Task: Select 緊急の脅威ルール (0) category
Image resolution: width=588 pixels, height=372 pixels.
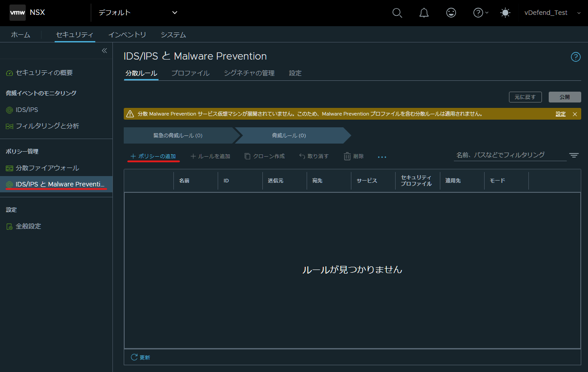Action: pos(178,135)
